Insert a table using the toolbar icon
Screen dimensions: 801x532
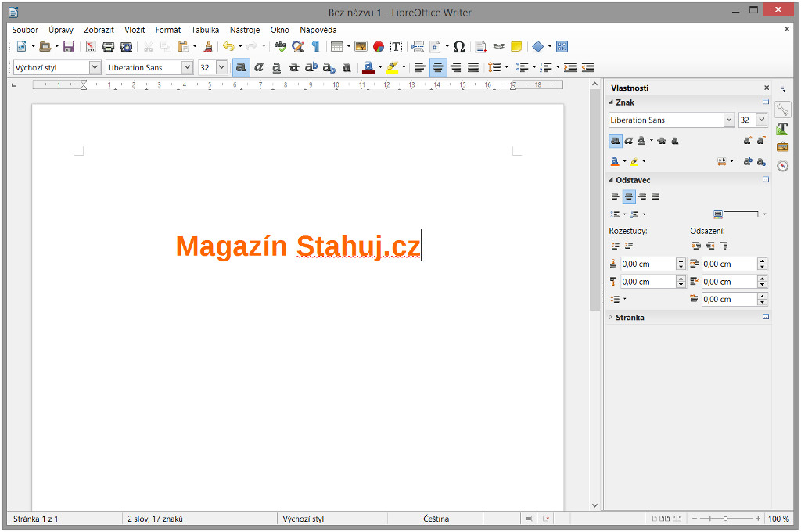(336, 46)
